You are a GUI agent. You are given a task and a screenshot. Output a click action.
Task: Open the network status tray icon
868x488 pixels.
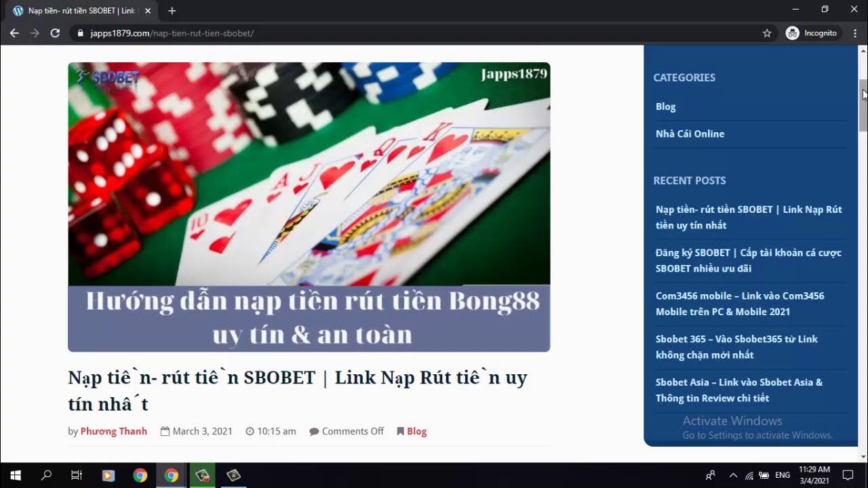[749, 475]
